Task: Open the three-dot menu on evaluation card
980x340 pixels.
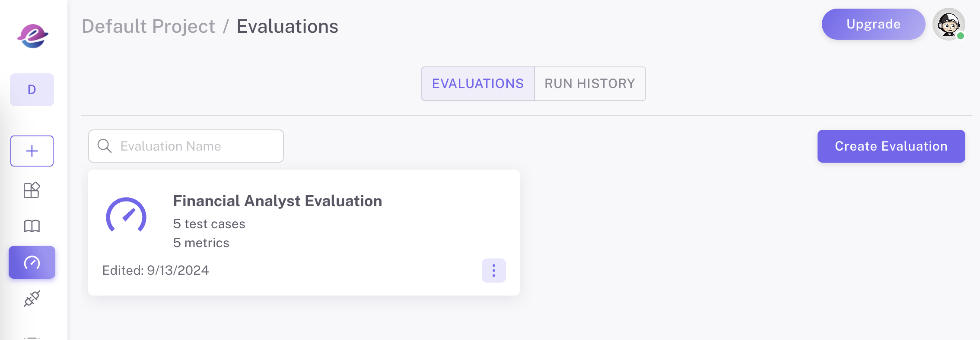Action: coord(494,271)
